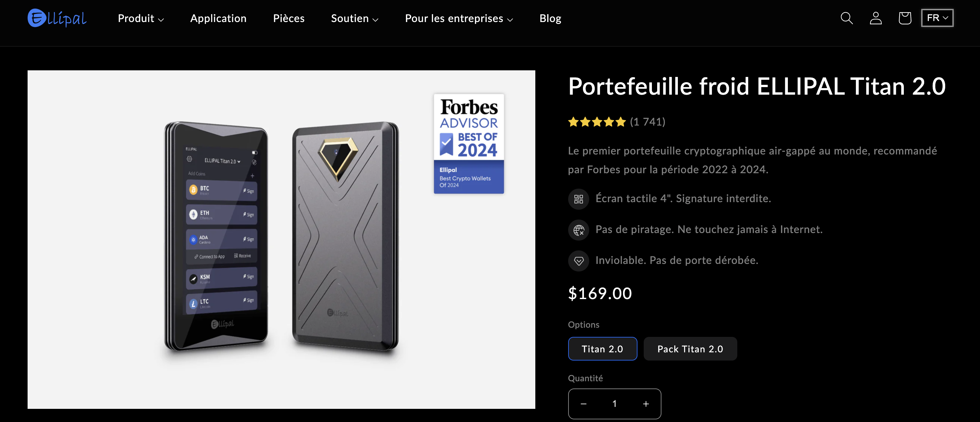View the shopping cart
The height and width of the screenshot is (422, 980).
905,18
